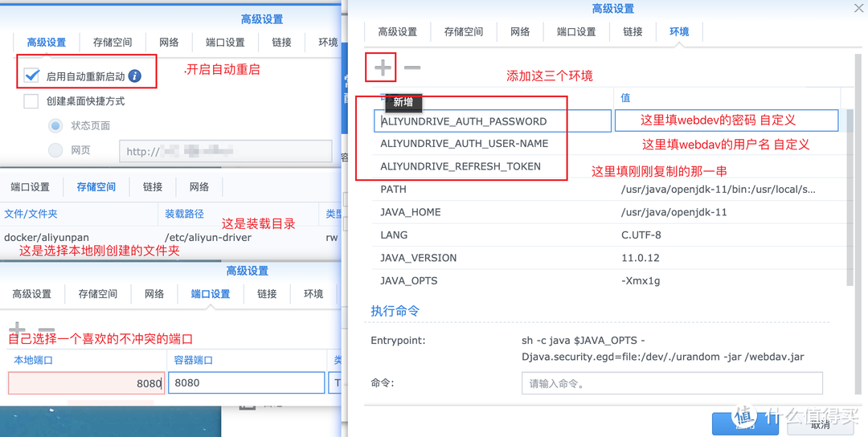868x437 pixels.
Task: Open 端口设置 tab in the environment window
Action: coord(576,32)
